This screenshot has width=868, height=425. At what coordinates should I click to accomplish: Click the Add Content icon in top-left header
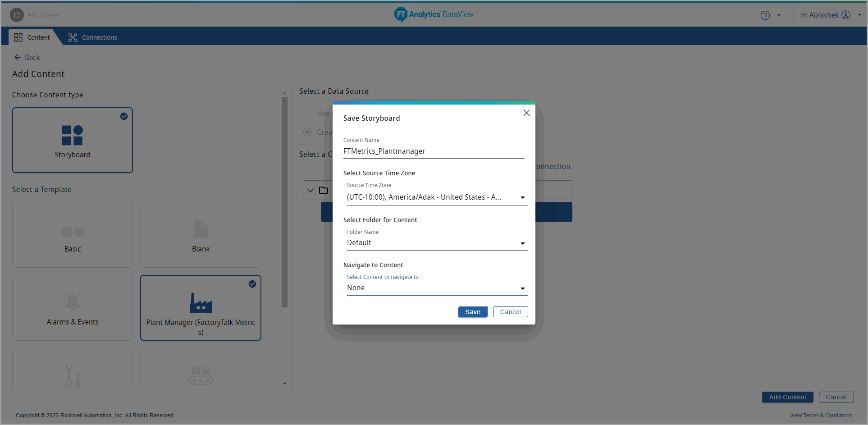pos(17,15)
